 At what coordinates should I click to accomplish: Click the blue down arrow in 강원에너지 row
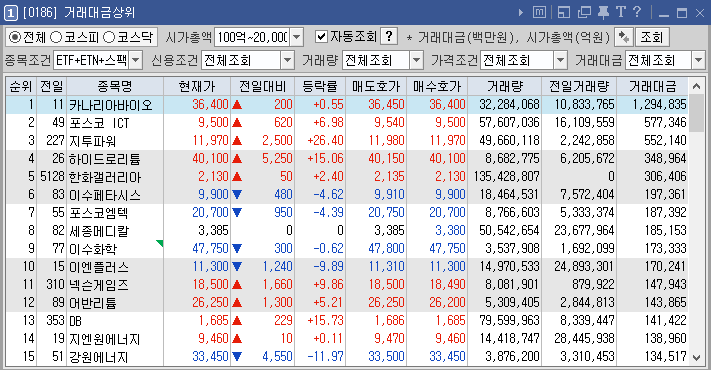point(237,356)
